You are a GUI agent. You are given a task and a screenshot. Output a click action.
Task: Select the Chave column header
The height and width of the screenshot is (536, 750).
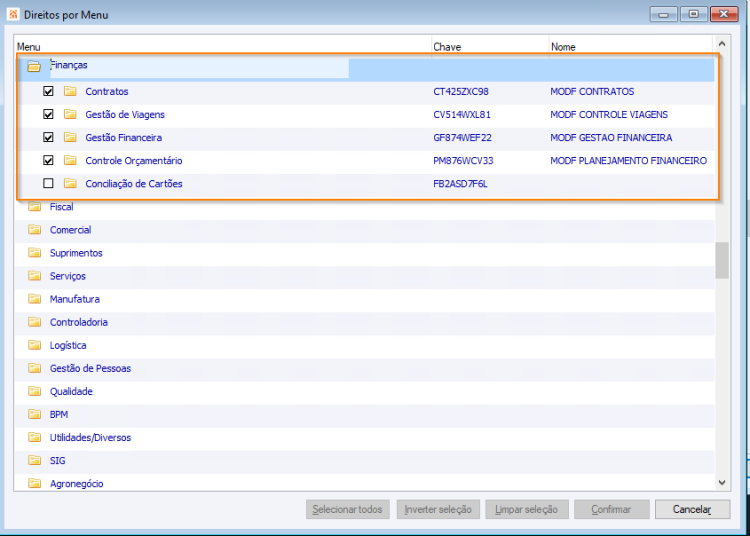490,47
